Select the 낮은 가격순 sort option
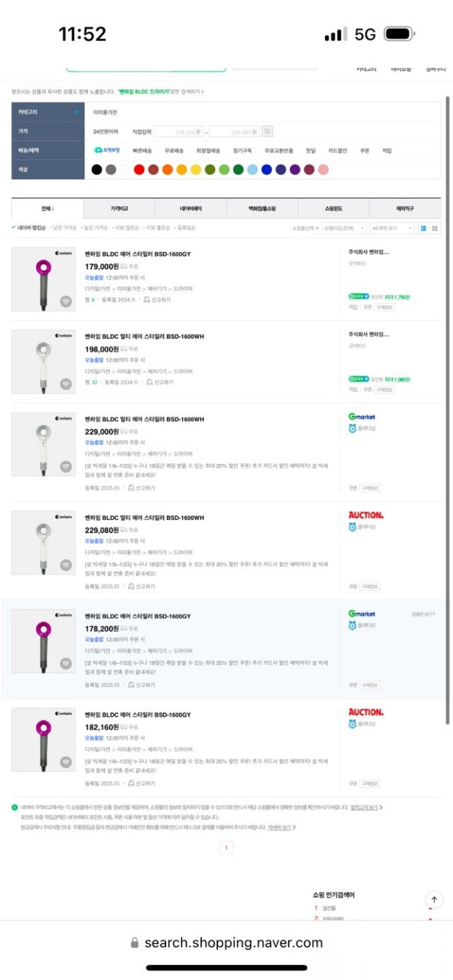The image size is (453, 980). (64, 228)
